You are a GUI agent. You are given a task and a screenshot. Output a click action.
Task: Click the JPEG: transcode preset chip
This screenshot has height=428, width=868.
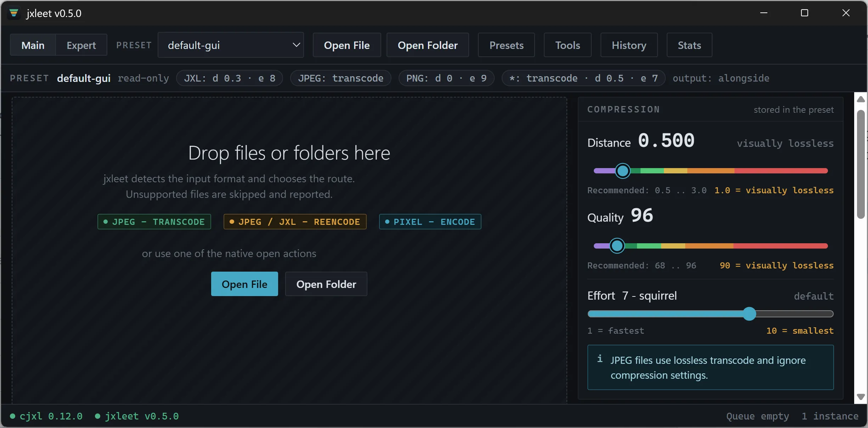tap(340, 78)
